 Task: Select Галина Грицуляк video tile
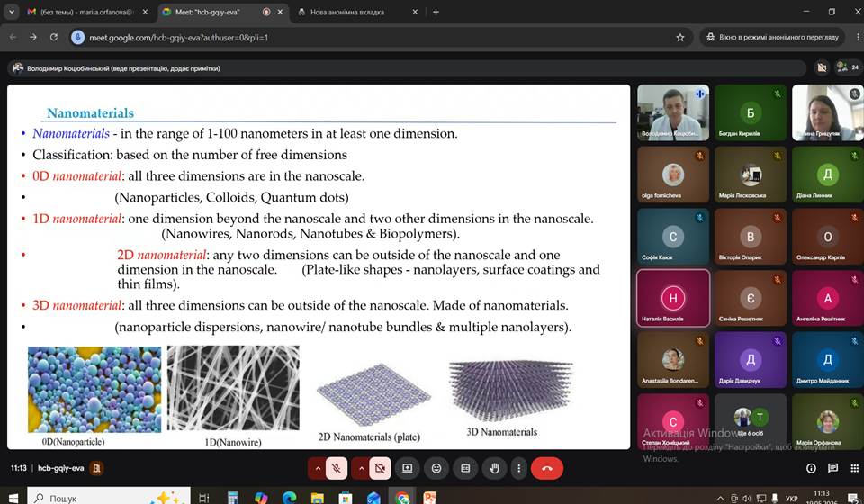pos(828,112)
